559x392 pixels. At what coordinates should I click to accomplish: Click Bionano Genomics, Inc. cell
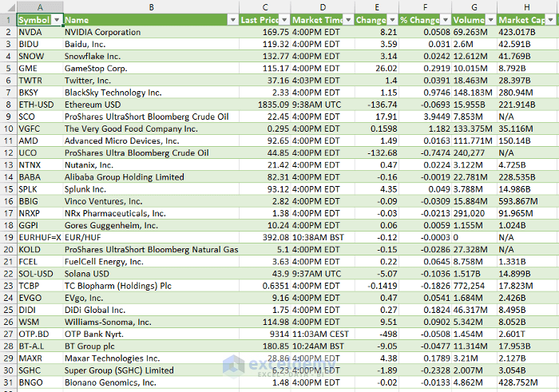(x=151, y=382)
